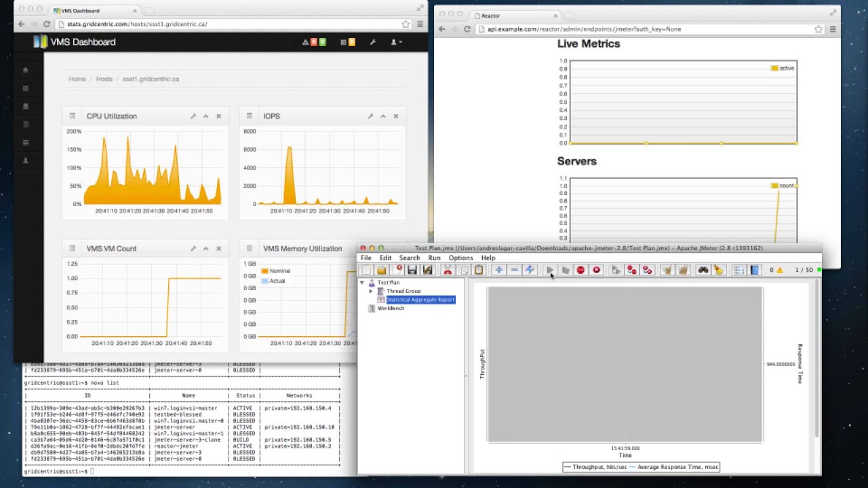Viewport: 868px width, 488px height.
Task: Open the Chrome menu in the Reactor window
Action: click(x=833, y=29)
